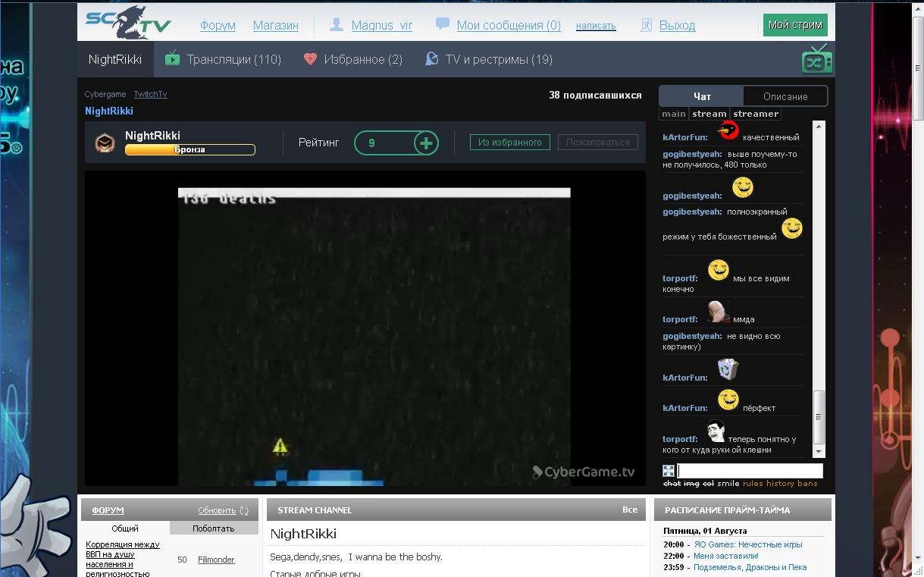Click the Cybergame source link
This screenshot has height=577, width=924.
(x=105, y=94)
